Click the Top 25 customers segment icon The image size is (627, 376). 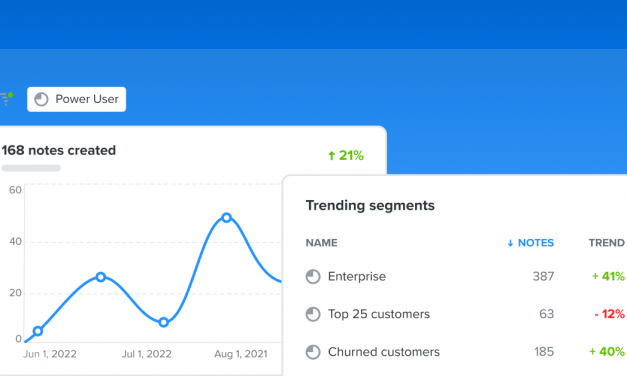point(313,314)
